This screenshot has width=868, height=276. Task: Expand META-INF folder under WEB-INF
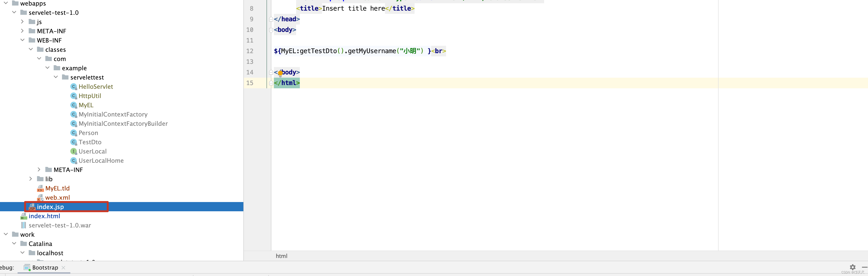coord(39,170)
